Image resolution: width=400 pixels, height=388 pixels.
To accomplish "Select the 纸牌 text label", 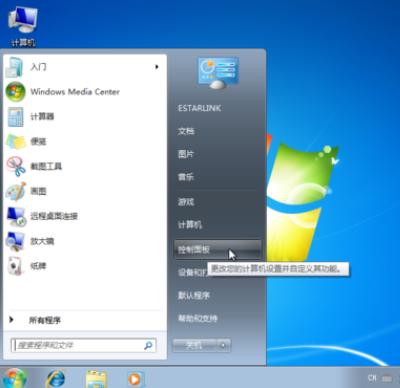I will (x=38, y=266).
